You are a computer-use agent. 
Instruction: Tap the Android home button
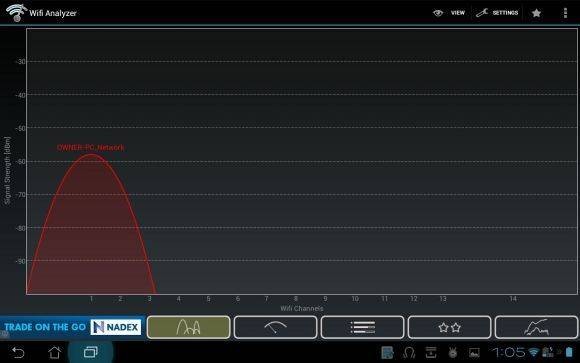(x=55, y=352)
